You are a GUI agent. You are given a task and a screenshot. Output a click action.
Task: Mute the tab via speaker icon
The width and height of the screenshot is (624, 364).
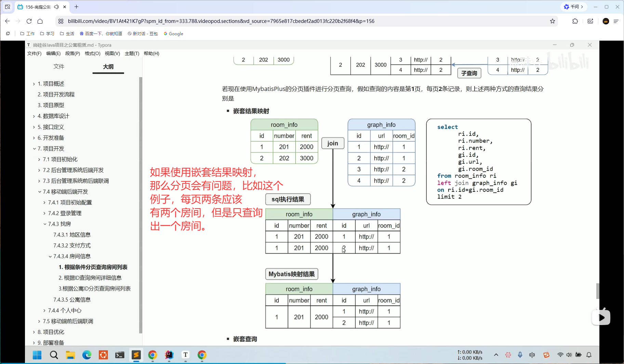[x=56, y=7]
